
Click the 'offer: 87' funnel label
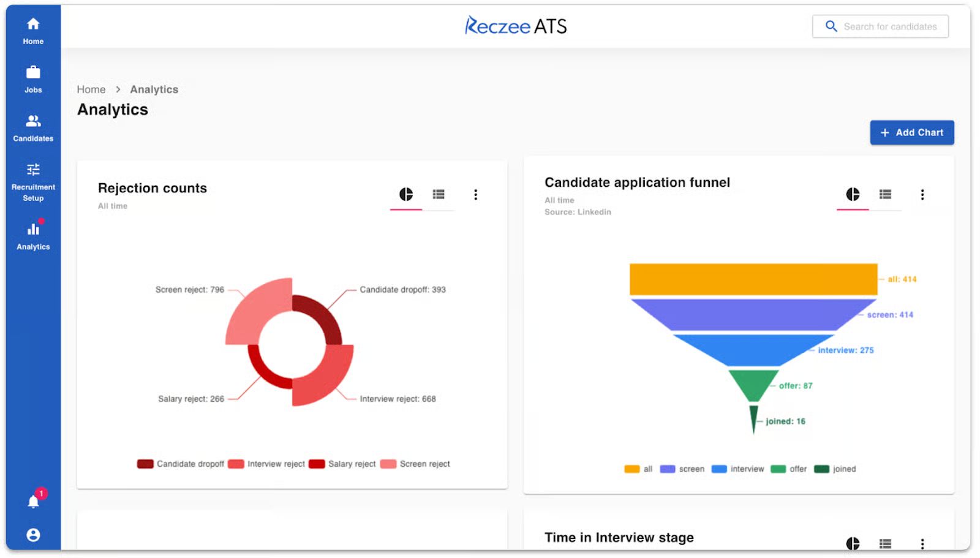(796, 386)
